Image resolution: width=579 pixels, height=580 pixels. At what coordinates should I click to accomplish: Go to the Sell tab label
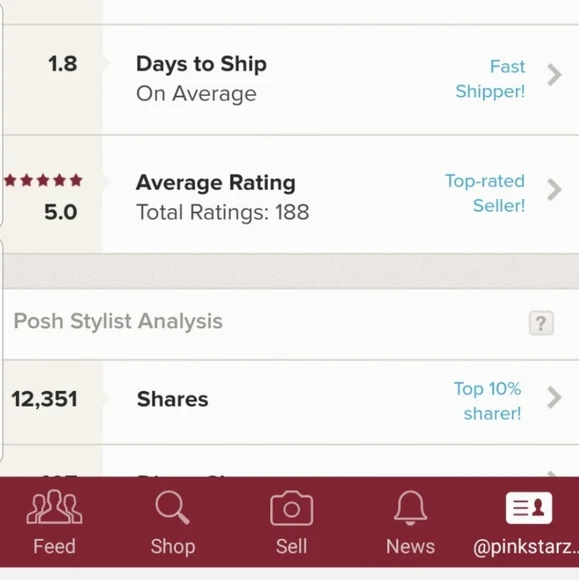(292, 546)
